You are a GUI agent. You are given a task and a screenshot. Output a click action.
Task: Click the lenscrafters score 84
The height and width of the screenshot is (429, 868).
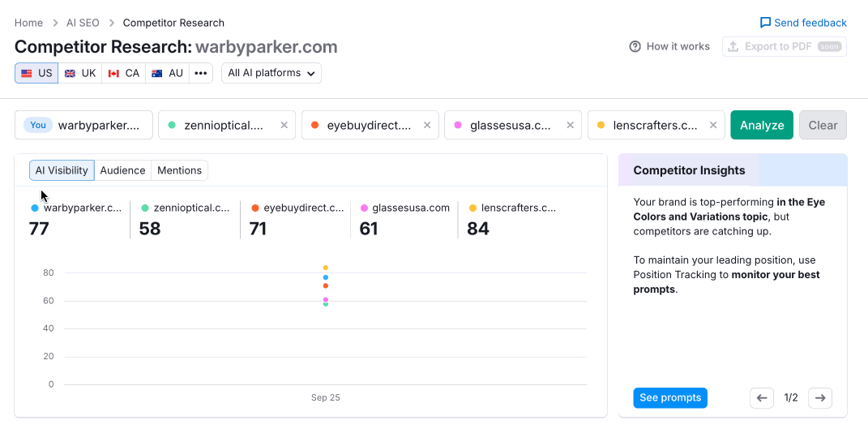click(478, 229)
